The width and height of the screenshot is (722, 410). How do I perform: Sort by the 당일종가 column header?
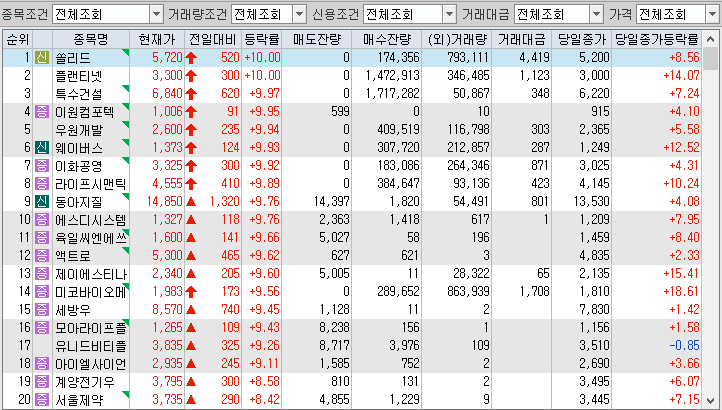point(582,39)
